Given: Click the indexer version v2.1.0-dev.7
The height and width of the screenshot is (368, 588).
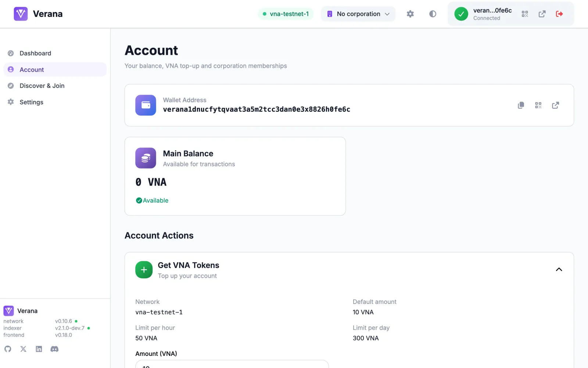Looking at the screenshot, I should click(x=70, y=328).
